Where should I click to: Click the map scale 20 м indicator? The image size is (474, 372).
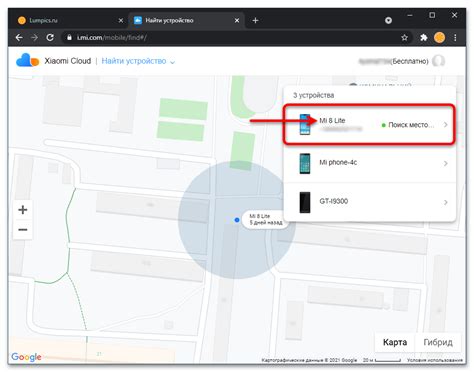(382, 360)
